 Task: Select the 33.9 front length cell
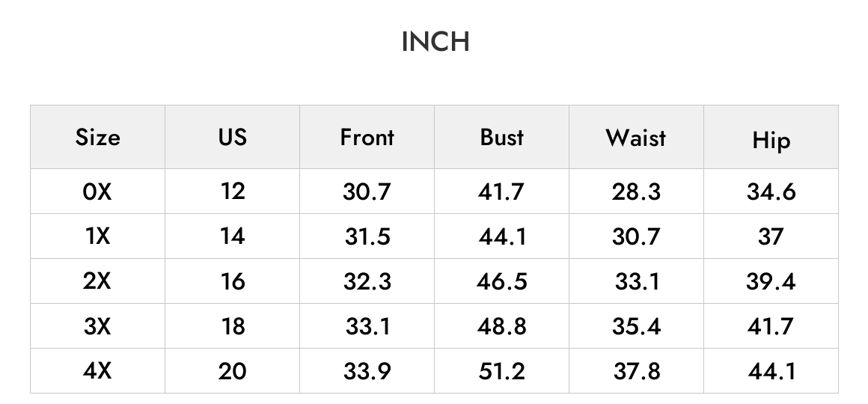pyautogui.click(x=367, y=371)
